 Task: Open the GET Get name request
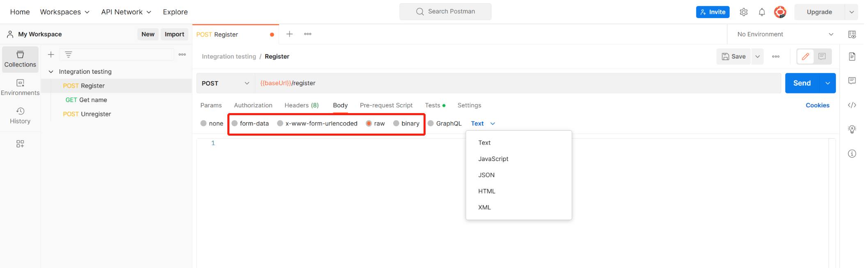click(86, 100)
